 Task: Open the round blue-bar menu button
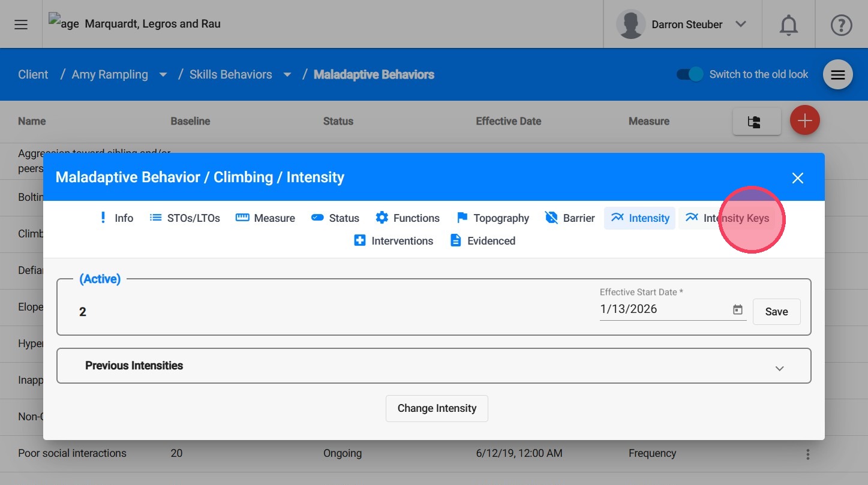click(837, 74)
